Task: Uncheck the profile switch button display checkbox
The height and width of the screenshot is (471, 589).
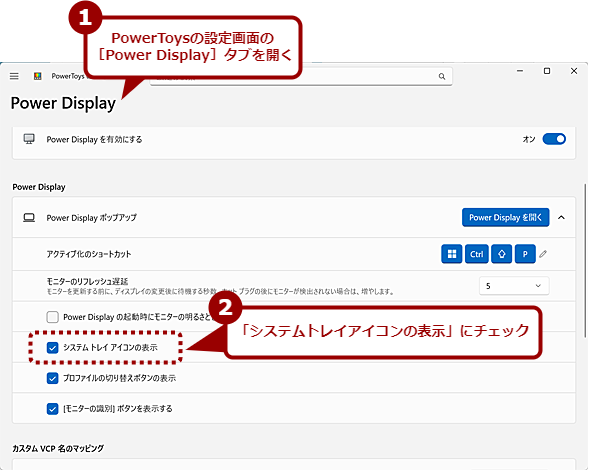Action: coord(53,378)
